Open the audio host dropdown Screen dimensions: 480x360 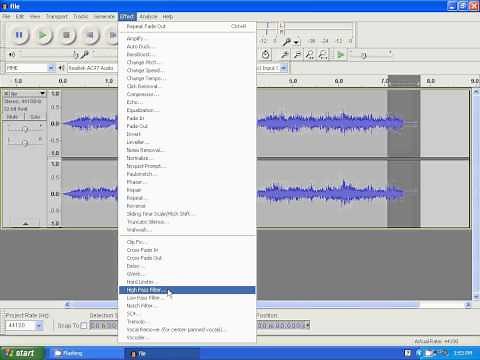pos(51,68)
